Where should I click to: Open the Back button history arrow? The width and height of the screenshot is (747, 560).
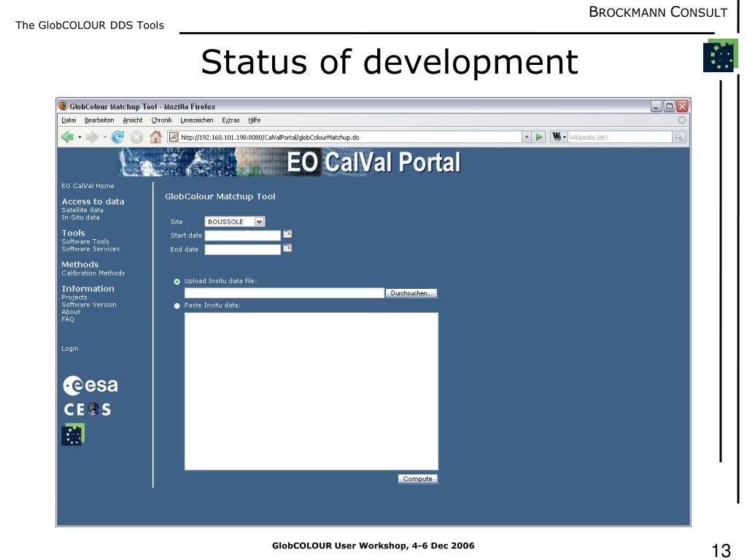point(80,137)
